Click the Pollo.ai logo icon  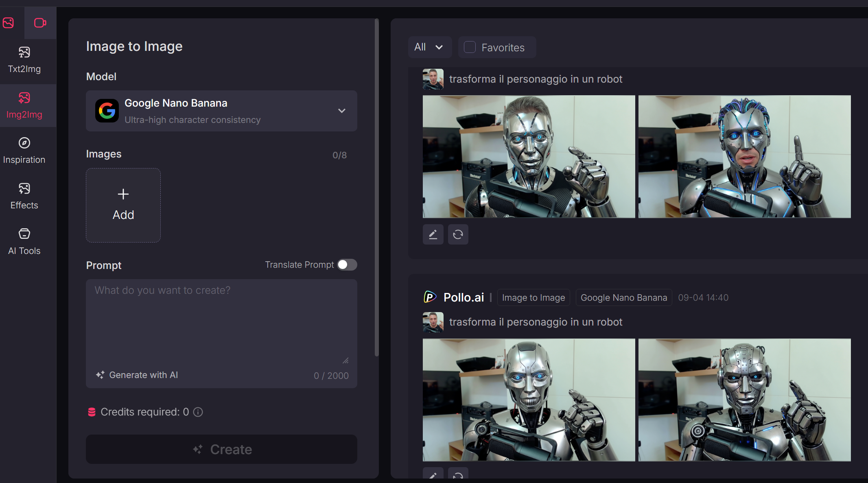430,297
